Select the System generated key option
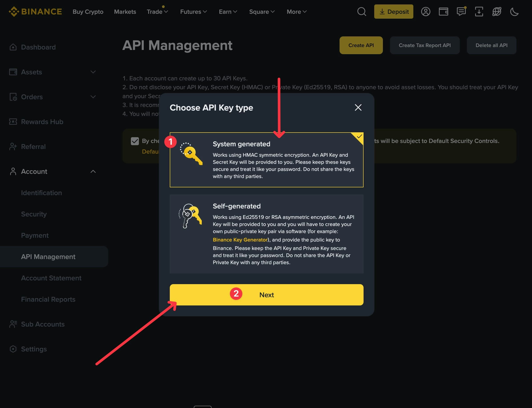 pos(266,160)
